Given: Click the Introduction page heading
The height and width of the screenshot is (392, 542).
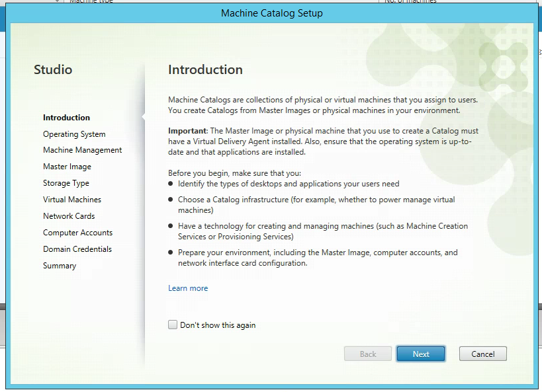Looking at the screenshot, I should coord(205,69).
